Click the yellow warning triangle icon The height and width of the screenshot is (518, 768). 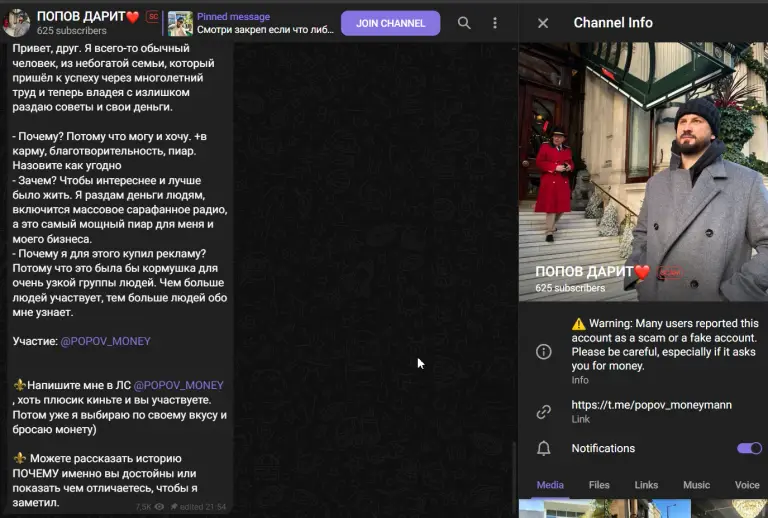point(578,324)
